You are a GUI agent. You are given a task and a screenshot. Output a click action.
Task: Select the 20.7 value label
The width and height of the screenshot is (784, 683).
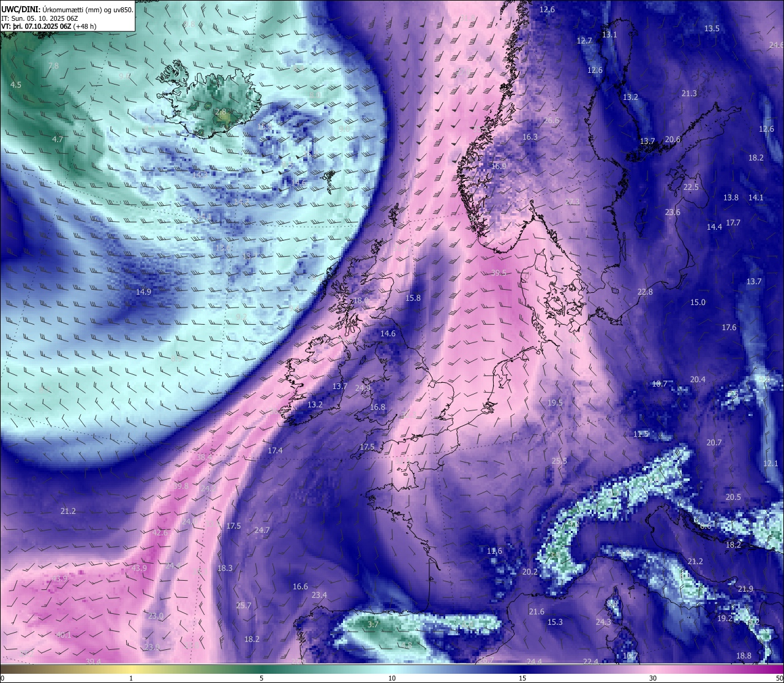coord(714,442)
